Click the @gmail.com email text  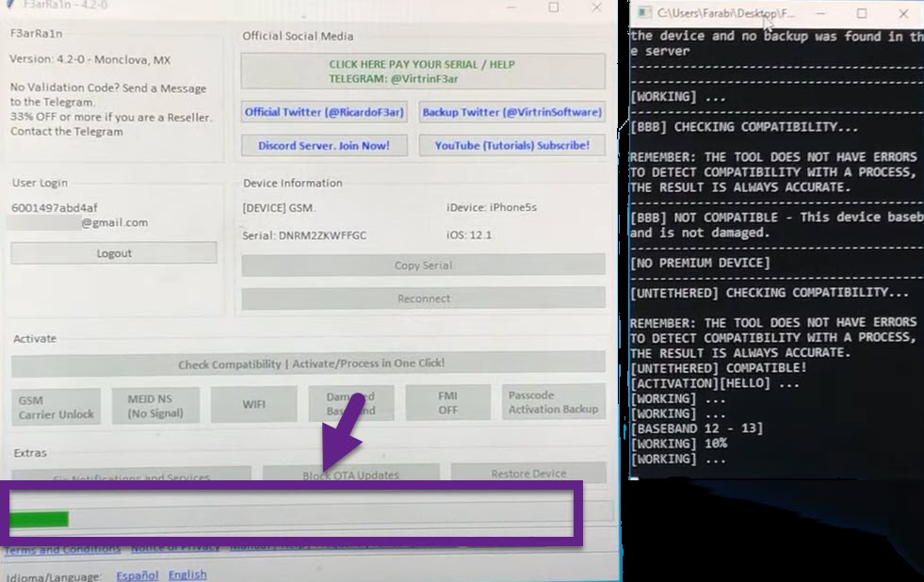coord(114,222)
